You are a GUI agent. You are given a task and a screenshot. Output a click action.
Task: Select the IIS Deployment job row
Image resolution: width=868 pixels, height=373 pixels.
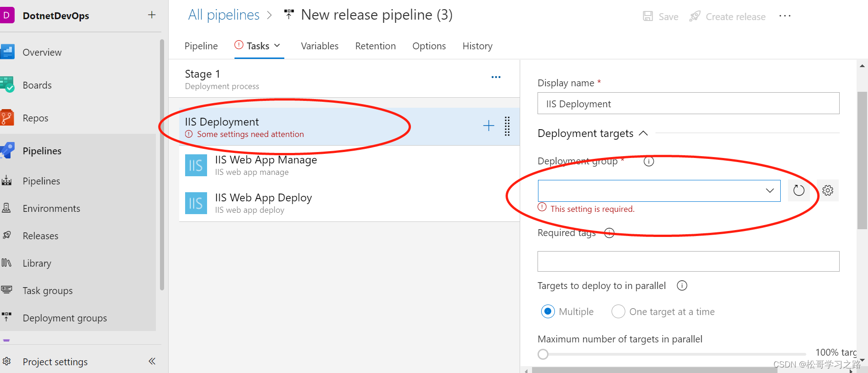(x=349, y=126)
